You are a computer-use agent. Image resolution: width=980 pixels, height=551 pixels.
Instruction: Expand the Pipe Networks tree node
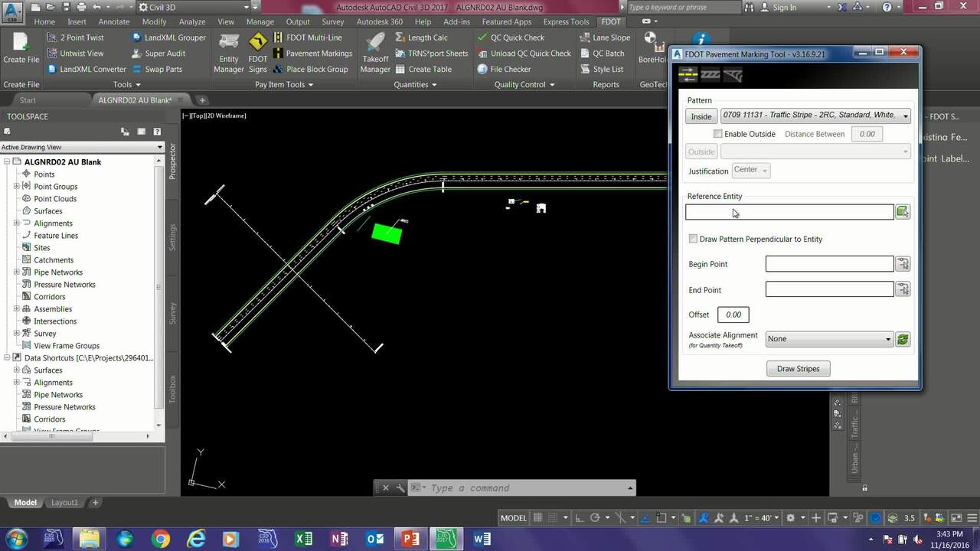click(16, 272)
